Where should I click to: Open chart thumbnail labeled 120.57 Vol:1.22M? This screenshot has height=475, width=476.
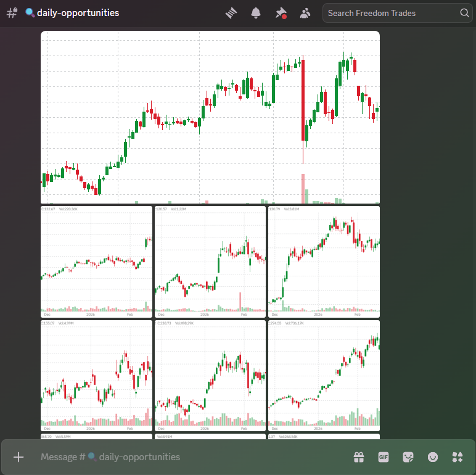210,262
